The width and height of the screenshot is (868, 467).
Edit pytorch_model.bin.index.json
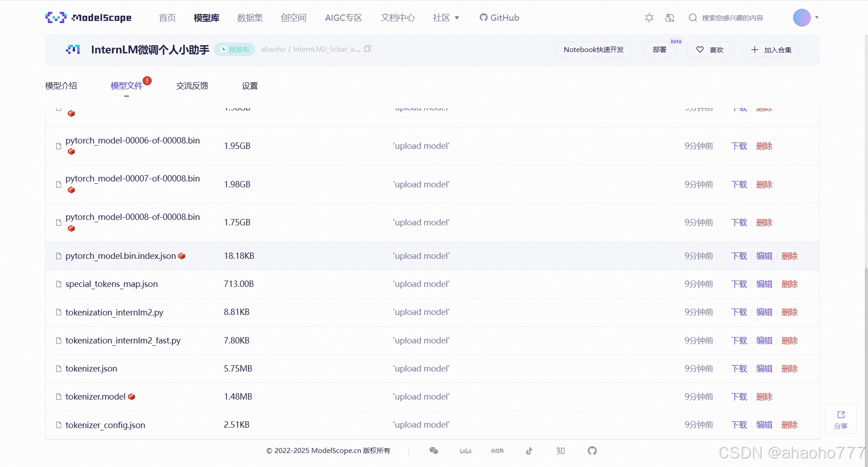(x=764, y=256)
